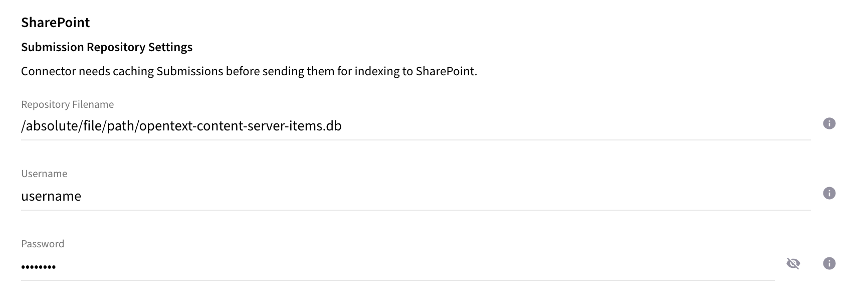Open the help icon for Repository Filename
Viewport: 868px width, 306px height.
[x=829, y=122]
